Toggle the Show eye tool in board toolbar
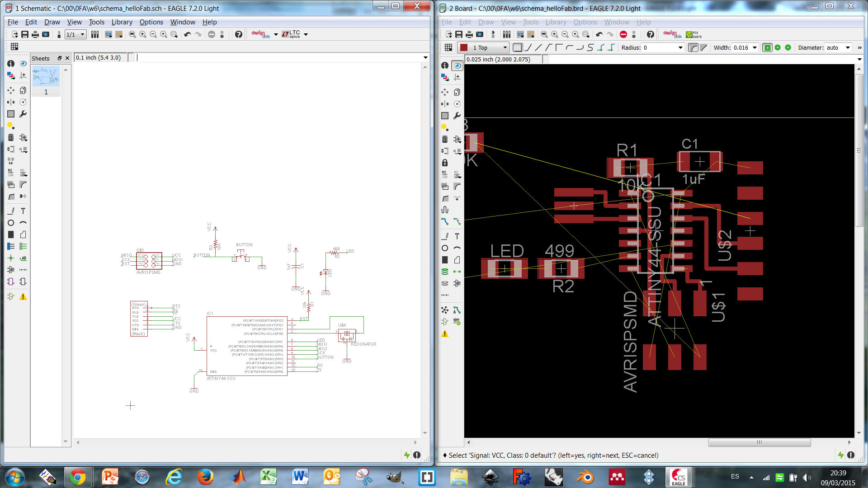Viewport: 868px width, 488px height. [457, 66]
